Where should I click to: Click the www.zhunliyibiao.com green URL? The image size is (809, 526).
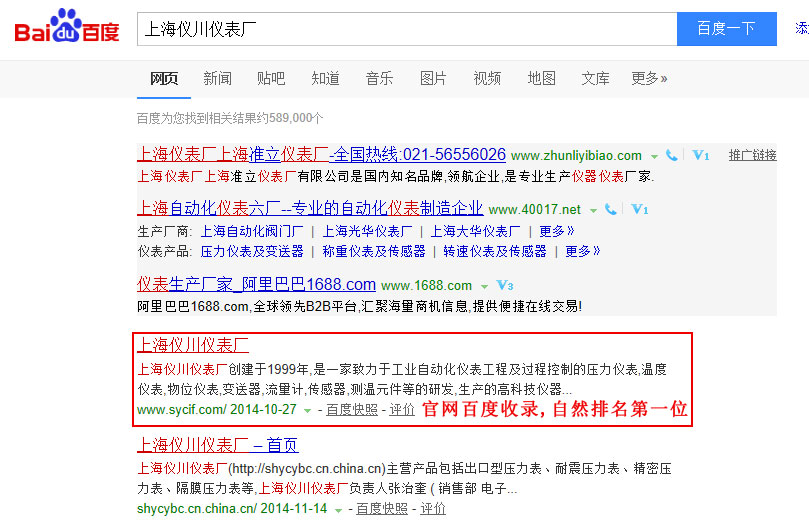(x=576, y=155)
